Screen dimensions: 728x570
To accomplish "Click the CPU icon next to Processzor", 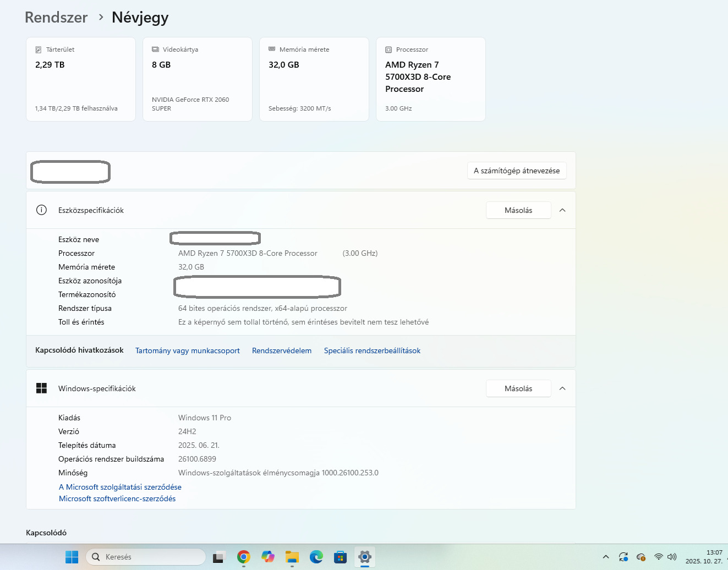I will (388, 50).
